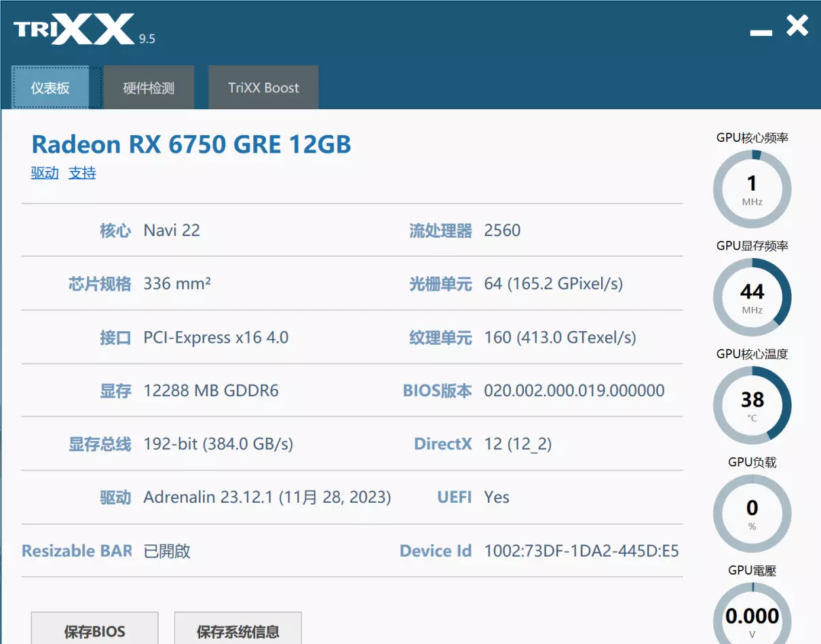
Task: Select the 光栅单元 value 64 (165.2 GPixel/s)
Action: 553,284
